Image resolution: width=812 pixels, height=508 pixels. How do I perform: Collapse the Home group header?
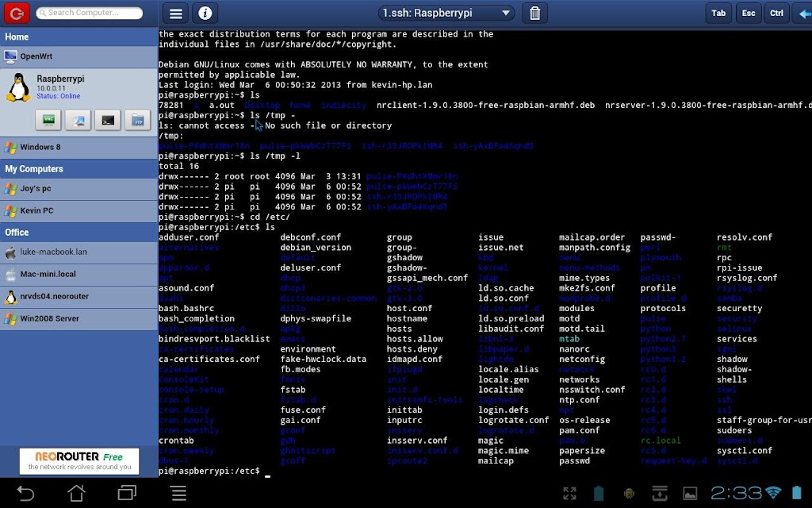79,37
